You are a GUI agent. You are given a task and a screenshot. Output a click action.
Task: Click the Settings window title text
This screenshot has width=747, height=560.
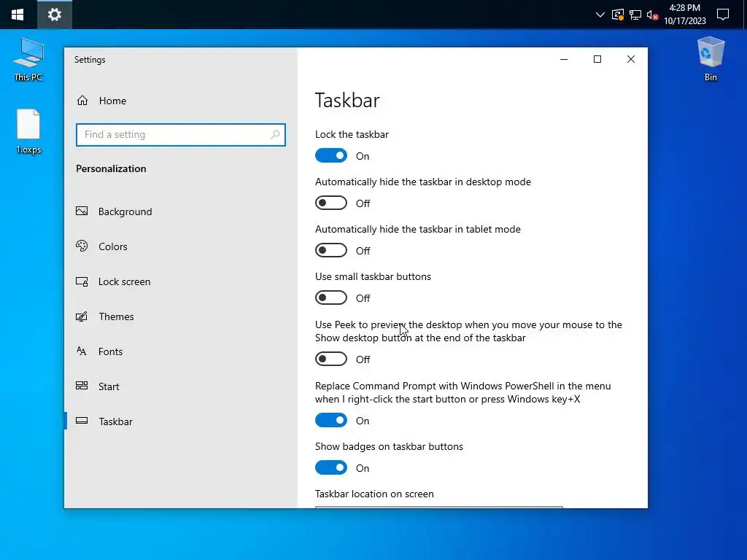tap(90, 60)
